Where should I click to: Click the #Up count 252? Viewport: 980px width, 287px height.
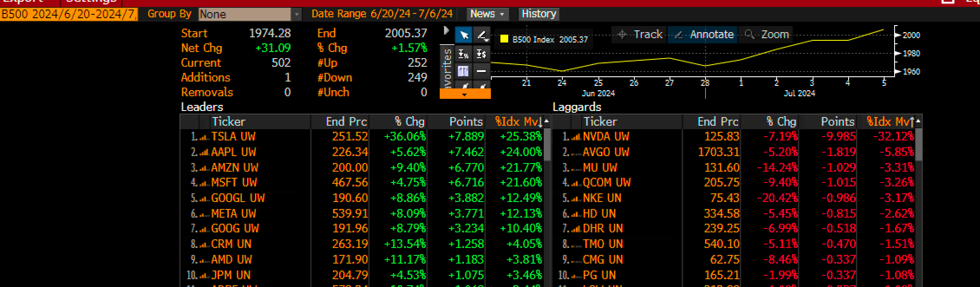pyautogui.click(x=417, y=63)
